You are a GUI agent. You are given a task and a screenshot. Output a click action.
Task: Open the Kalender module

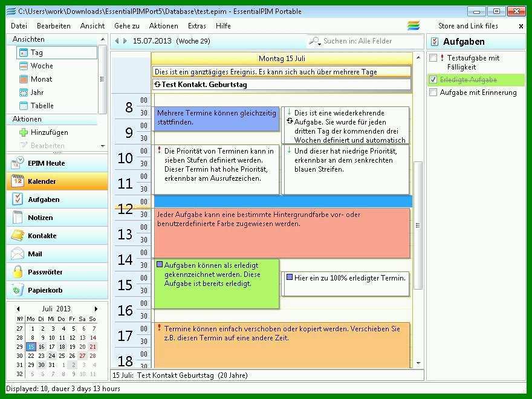[57, 181]
